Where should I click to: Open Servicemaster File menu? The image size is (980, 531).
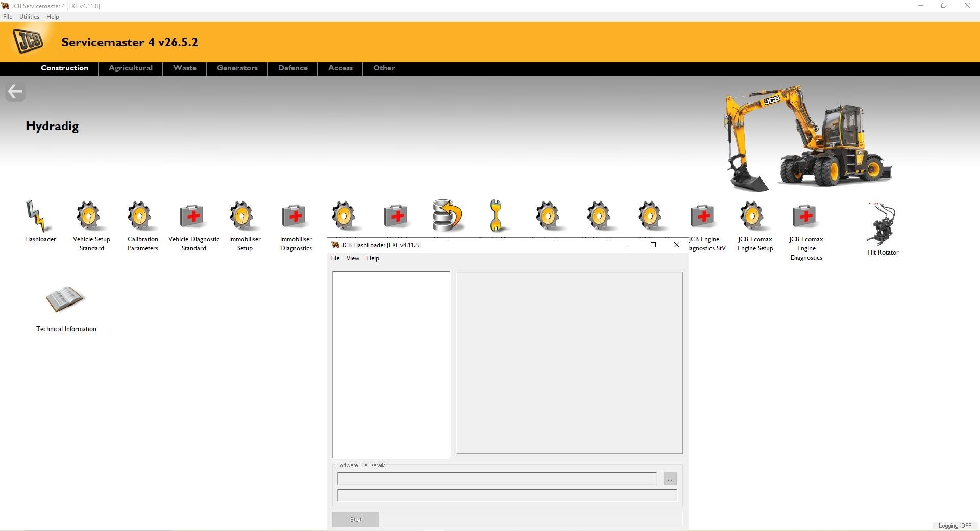coord(8,17)
